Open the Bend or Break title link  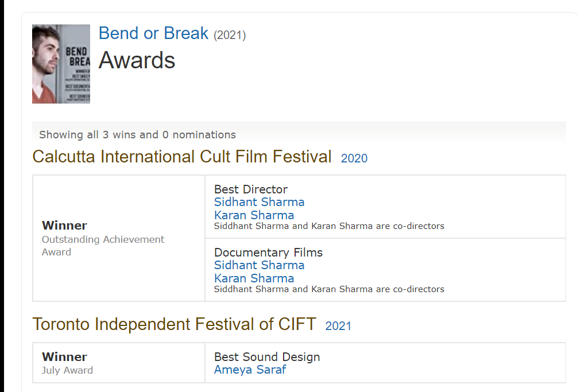click(153, 33)
